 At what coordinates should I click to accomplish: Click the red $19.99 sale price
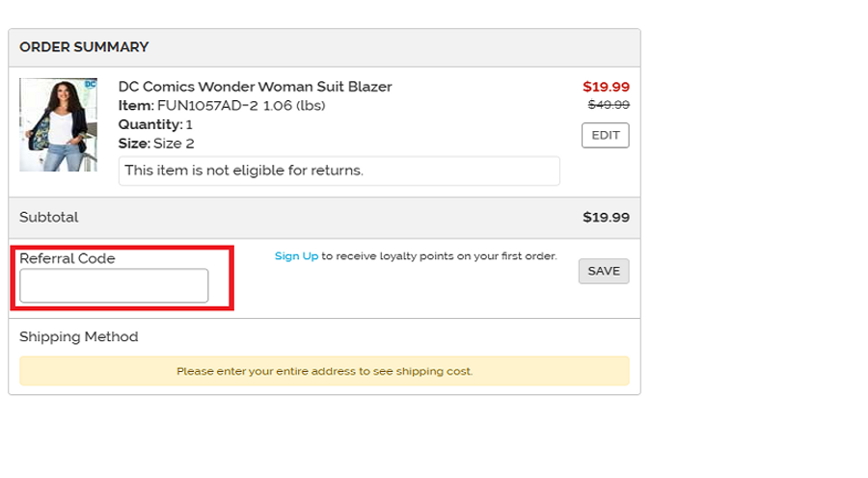click(x=606, y=86)
